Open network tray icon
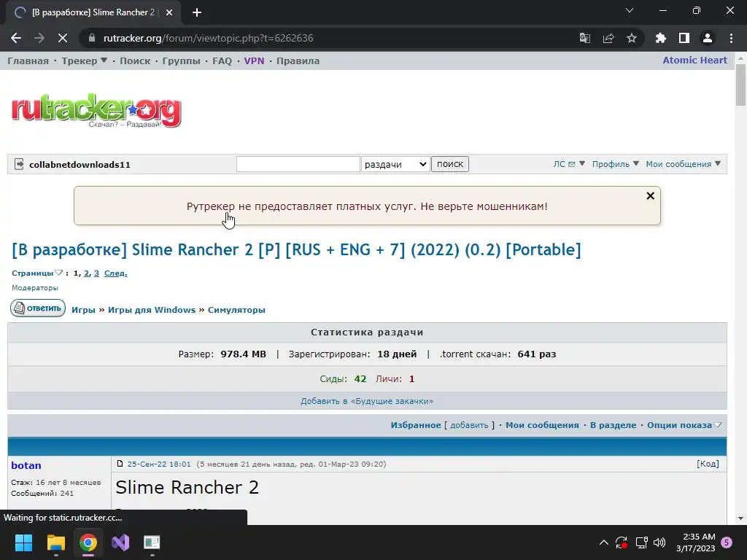This screenshot has height=560, width=747. coord(641,542)
